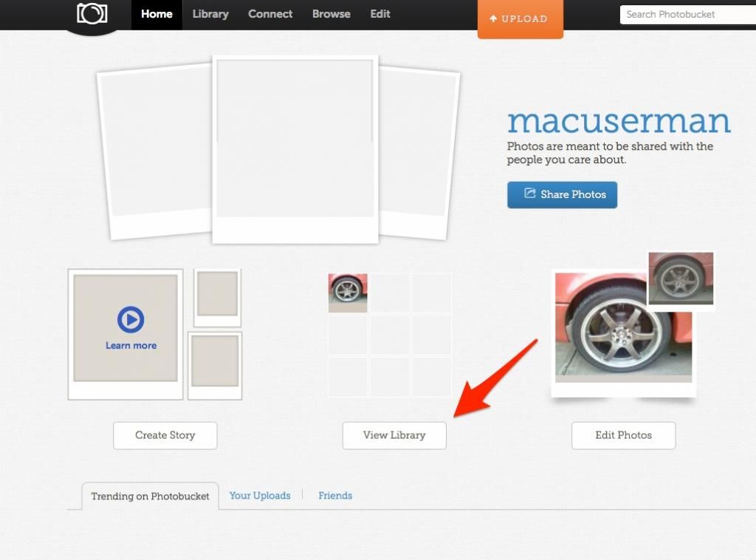The width and height of the screenshot is (756, 560).
Task: Open the Connect menu
Action: click(x=270, y=14)
